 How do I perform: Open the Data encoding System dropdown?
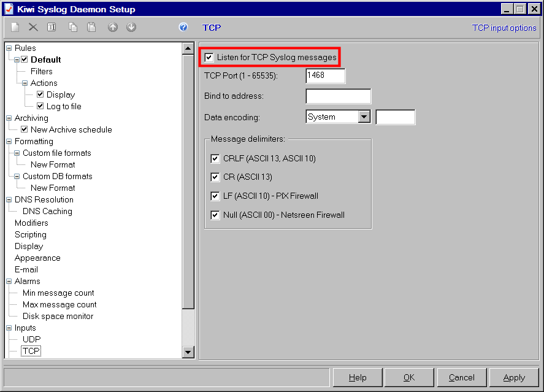364,117
